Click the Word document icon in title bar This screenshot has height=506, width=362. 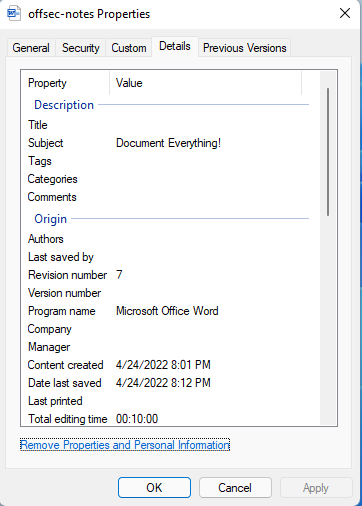(14, 14)
